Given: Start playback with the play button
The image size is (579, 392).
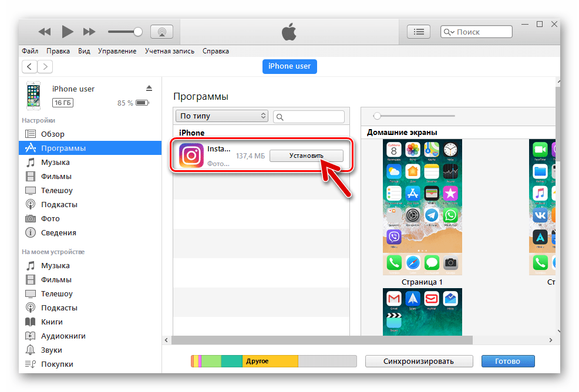Looking at the screenshot, I should coord(67,32).
